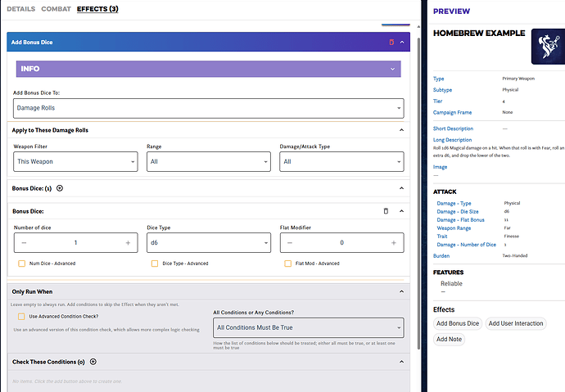Click the Damage - Flat Bonus label

click(x=460, y=220)
